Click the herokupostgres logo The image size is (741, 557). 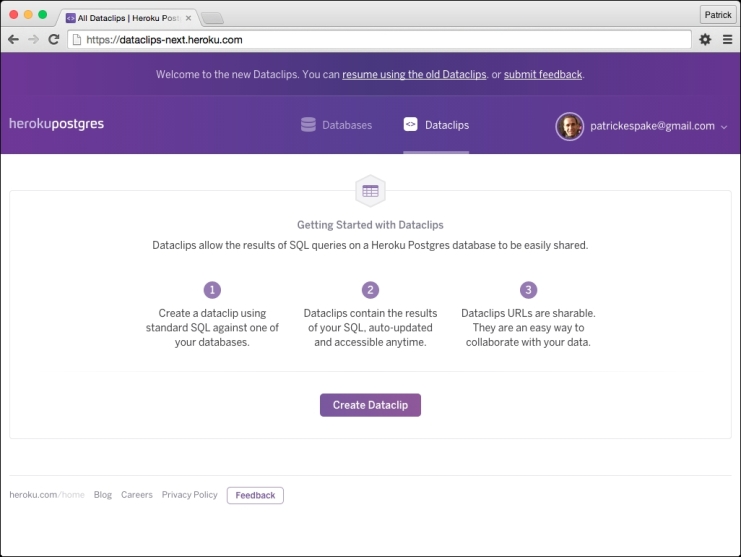[56, 124]
